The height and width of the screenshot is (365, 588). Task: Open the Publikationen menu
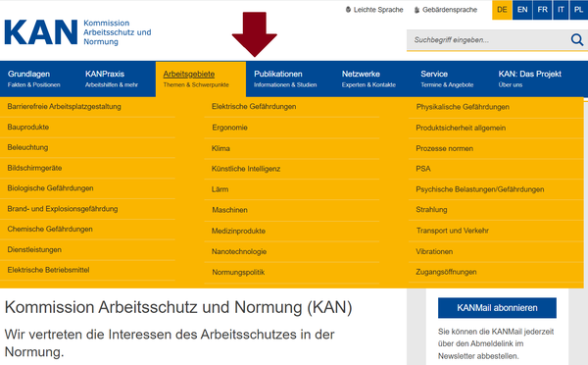point(285,78)
